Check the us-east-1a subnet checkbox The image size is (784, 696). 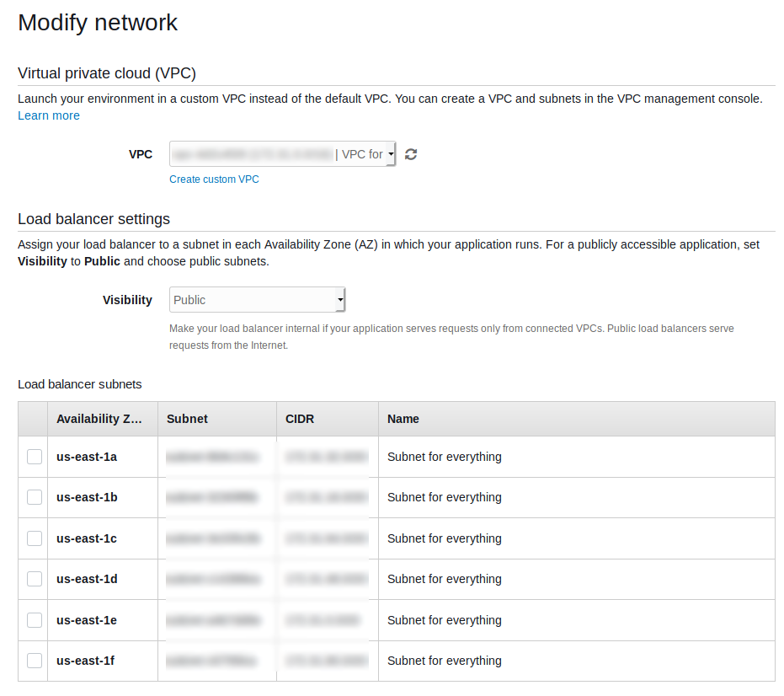(x=34, y=457)
